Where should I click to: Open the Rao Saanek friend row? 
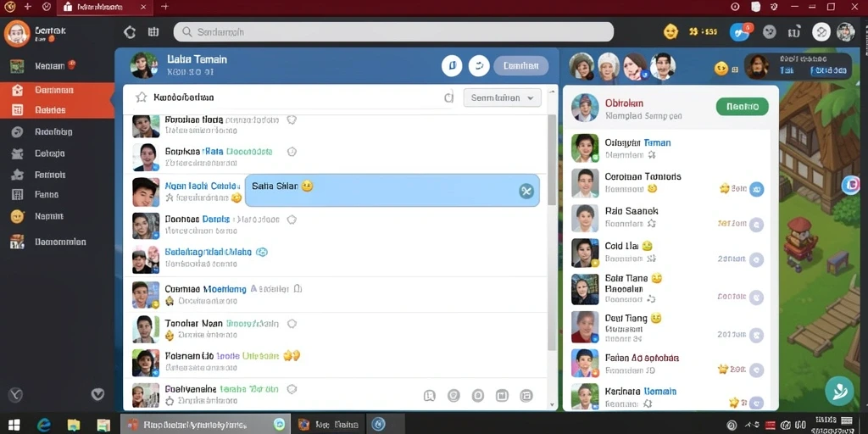(x=667, y=218)
